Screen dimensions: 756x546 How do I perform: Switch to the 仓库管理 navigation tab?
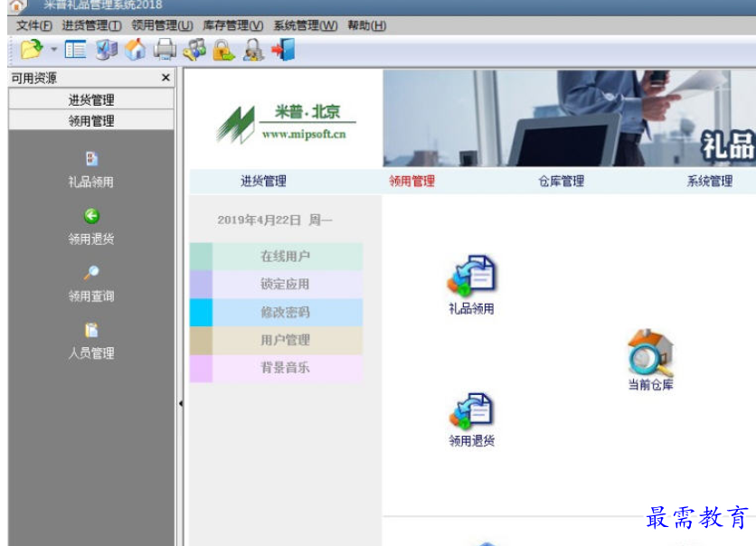pos(562,181)
